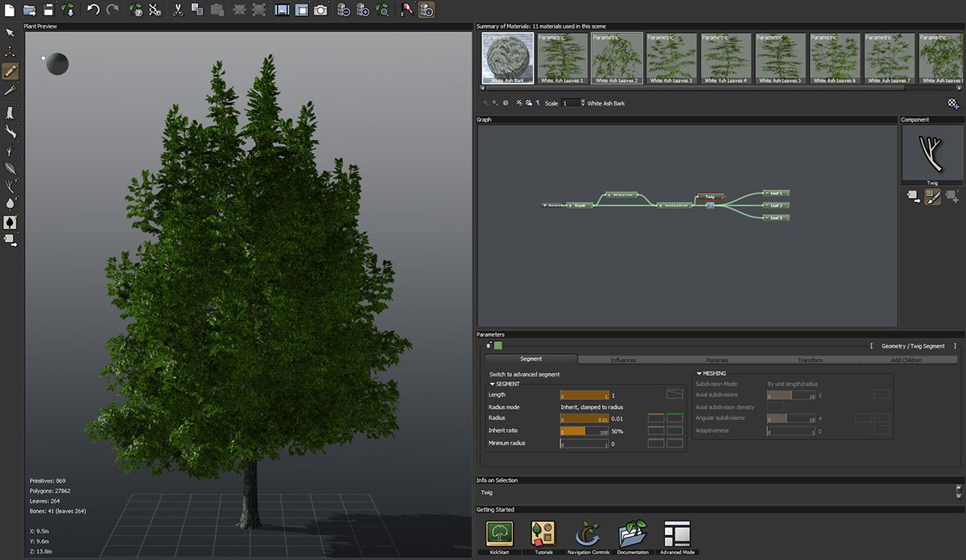Click the scissors cut icon
The height and width of the screenshot is (560, 966).
tap(178, 10)
